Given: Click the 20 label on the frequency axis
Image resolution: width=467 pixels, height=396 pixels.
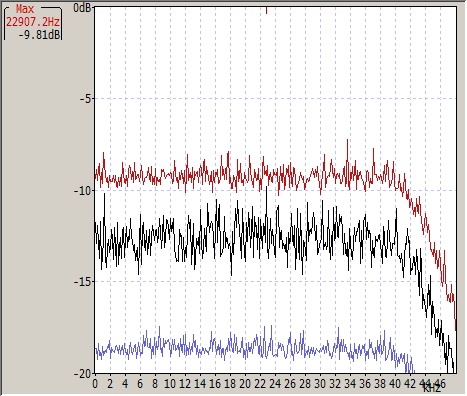Looking at the screenshot, I should click(245, 384).
